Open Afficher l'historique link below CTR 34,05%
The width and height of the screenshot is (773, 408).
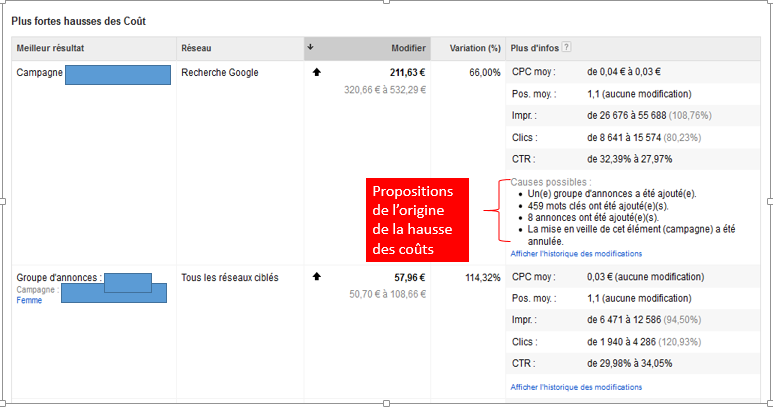[576, 387]
